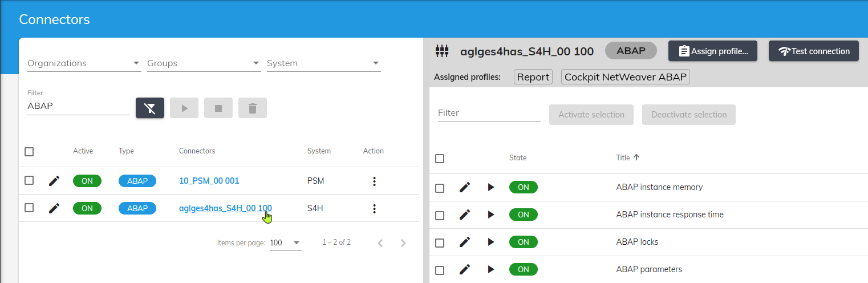Open the 10_PSM_00 001 connector link
The image size is (868, 283).
point(209,181)
